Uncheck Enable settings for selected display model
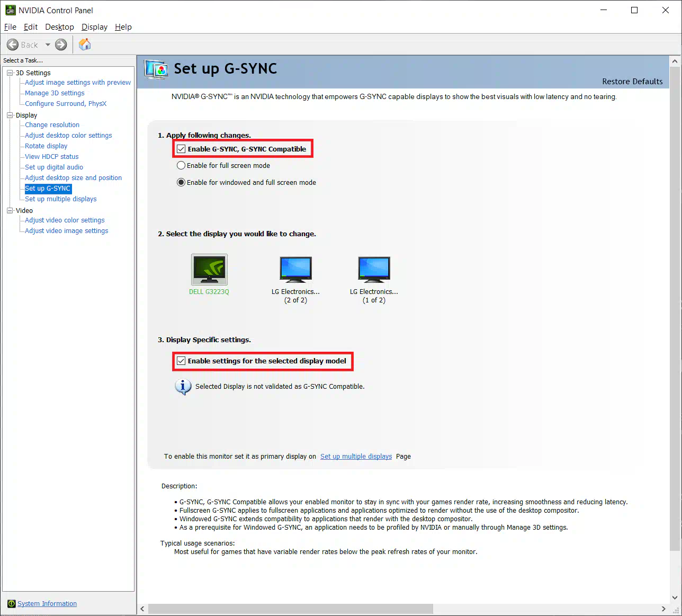Screen dimensions: 682x616 point(182,361)
